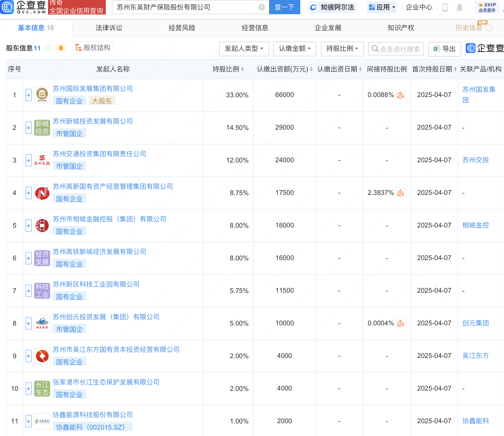Expand row for 协鑫能源科技股份有限公司
This screenshot has width=504, height=436.
coord(28,421)
